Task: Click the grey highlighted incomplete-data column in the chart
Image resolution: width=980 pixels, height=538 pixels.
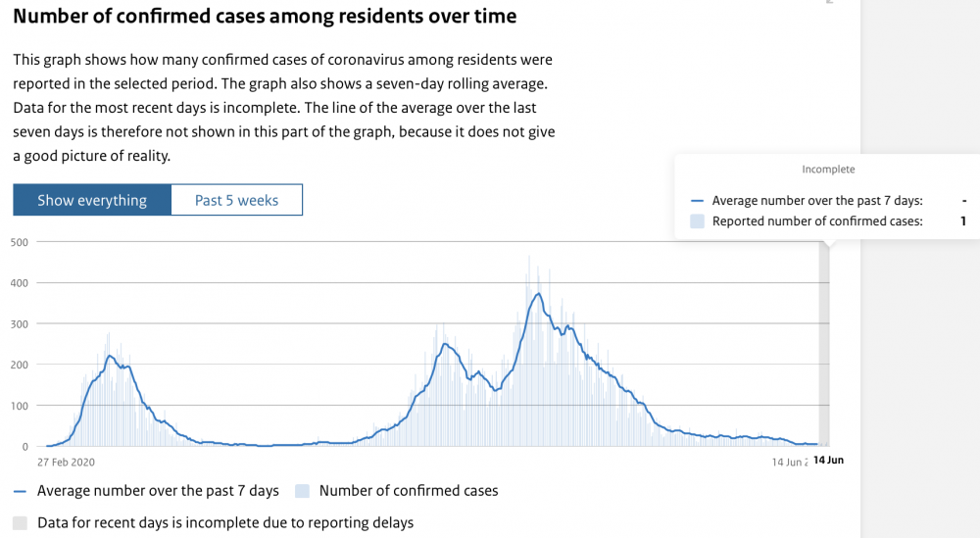Action: 824,344
